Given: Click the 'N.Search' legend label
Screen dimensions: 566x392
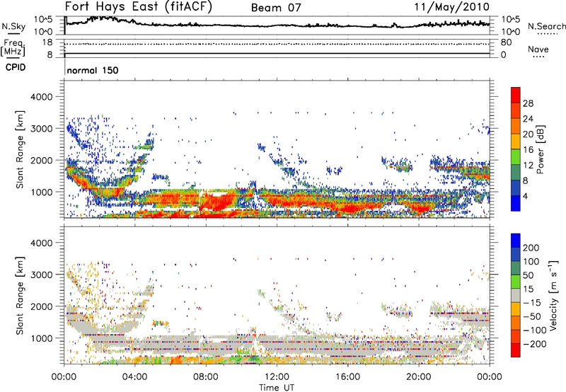Looking at the screenshot, I should 546,26.
